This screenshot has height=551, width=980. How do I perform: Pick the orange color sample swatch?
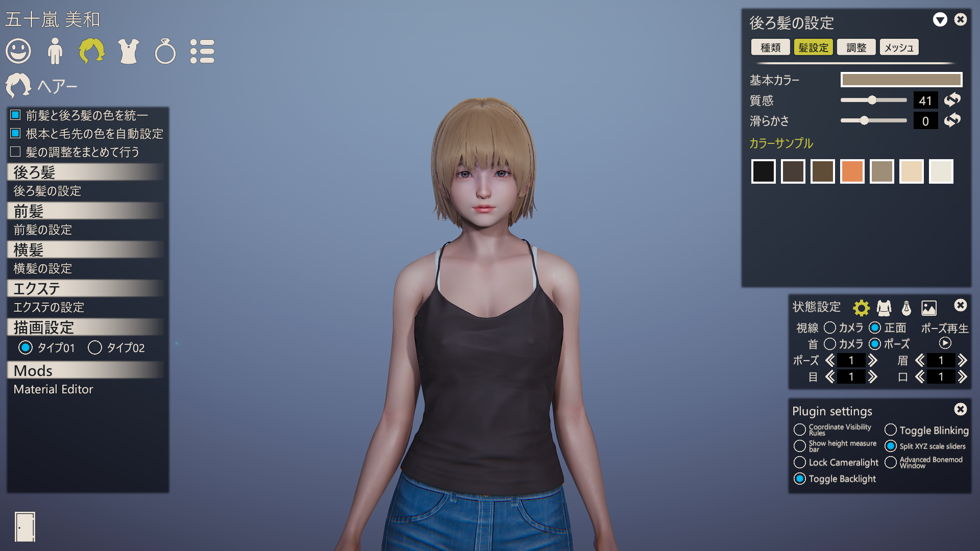tap(852, 171)
